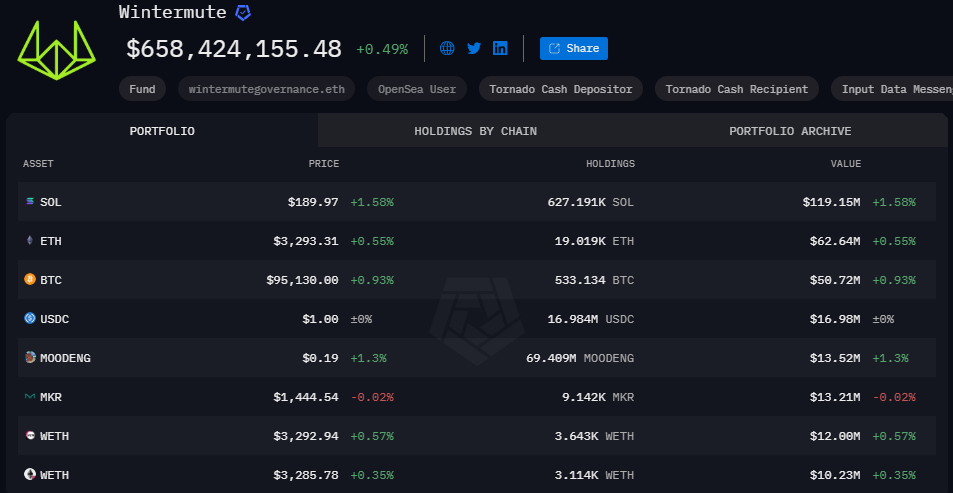Click the Share button
Screen dimensions: 953x493
click(574, 49)
